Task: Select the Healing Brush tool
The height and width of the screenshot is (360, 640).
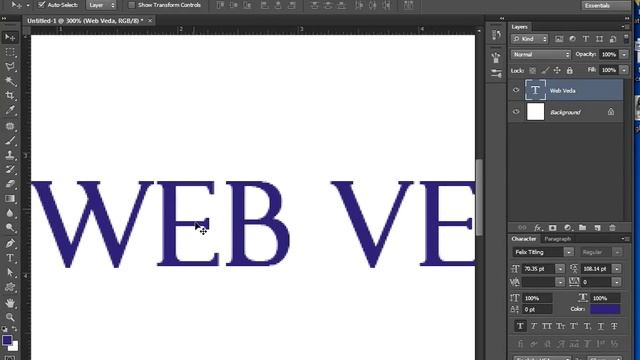Action: (x=10, y=126)
